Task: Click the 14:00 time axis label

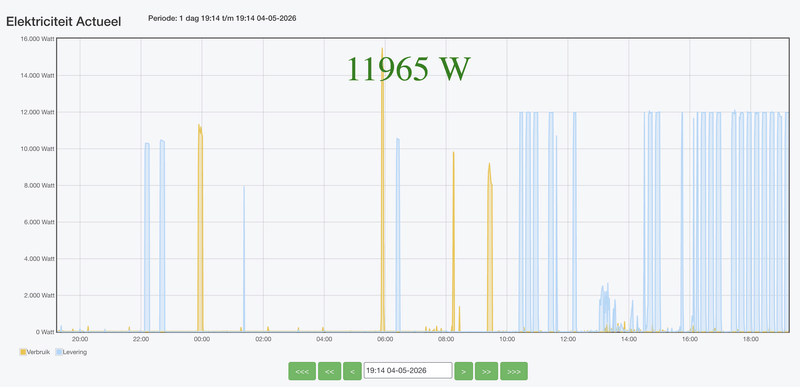Action: coord(629,339)
